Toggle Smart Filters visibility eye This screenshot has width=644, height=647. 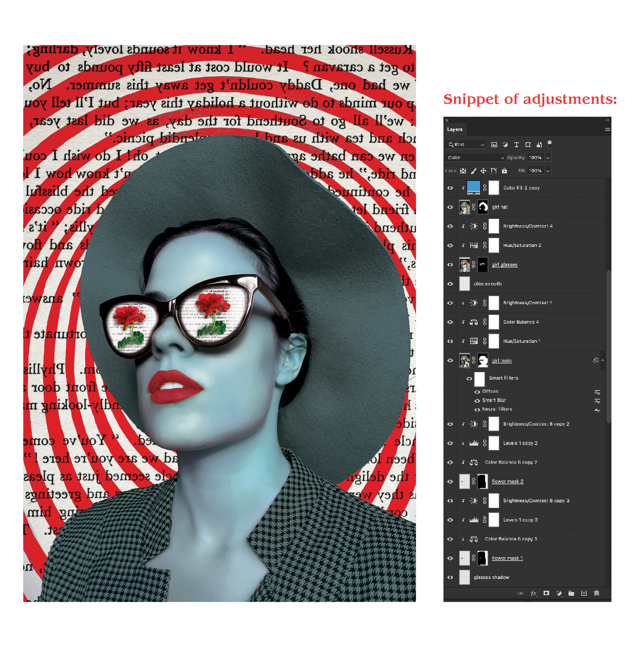pos(469,378)
